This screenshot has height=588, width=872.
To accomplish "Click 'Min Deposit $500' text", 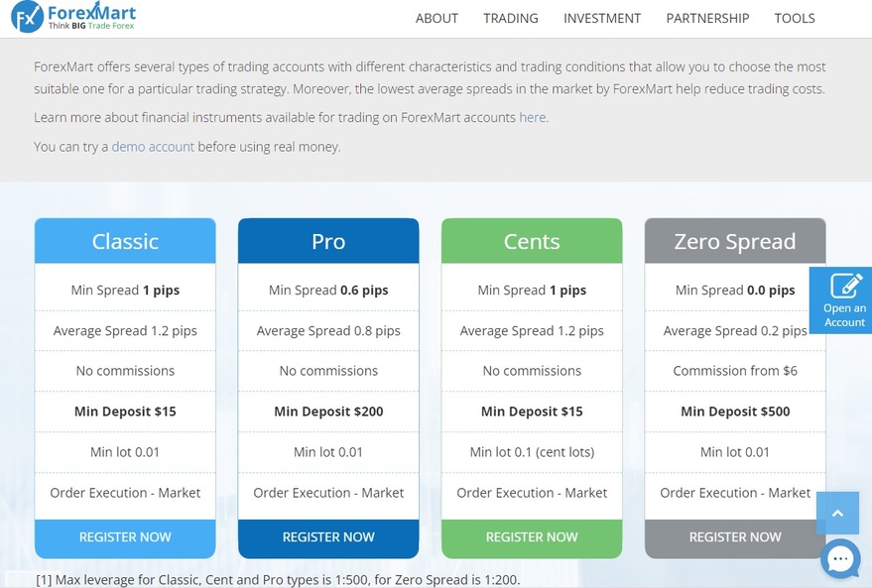I will (x=735, y=412).
